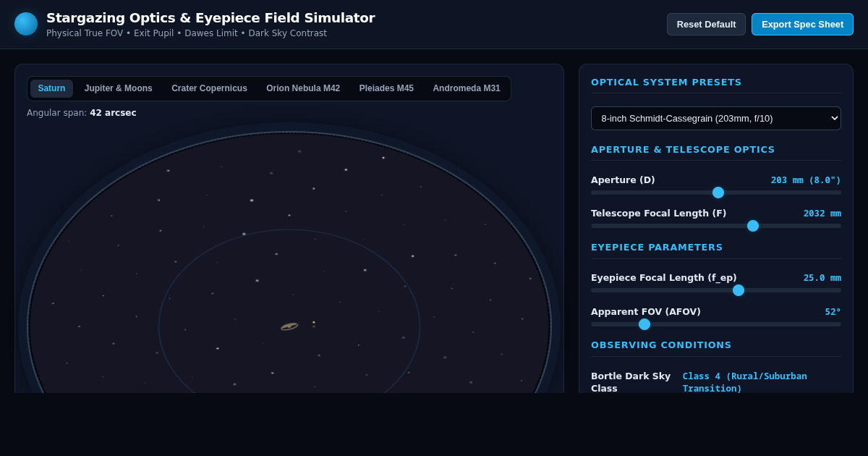This screenshot has width=868, height=456.
Task: Choose the Orion Nebula M42 tab
Action: click(x=303, y=88)
